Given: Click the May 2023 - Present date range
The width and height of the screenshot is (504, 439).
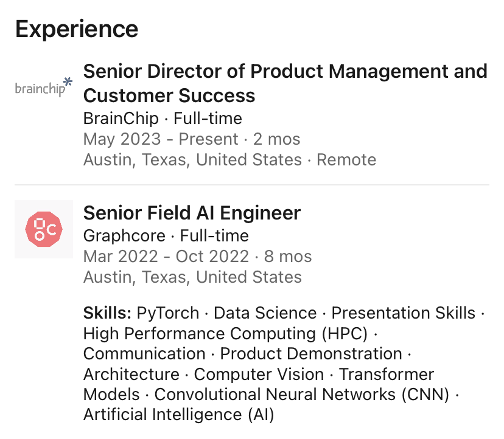Looking at the screenshot, I should (x=161, y=139).
